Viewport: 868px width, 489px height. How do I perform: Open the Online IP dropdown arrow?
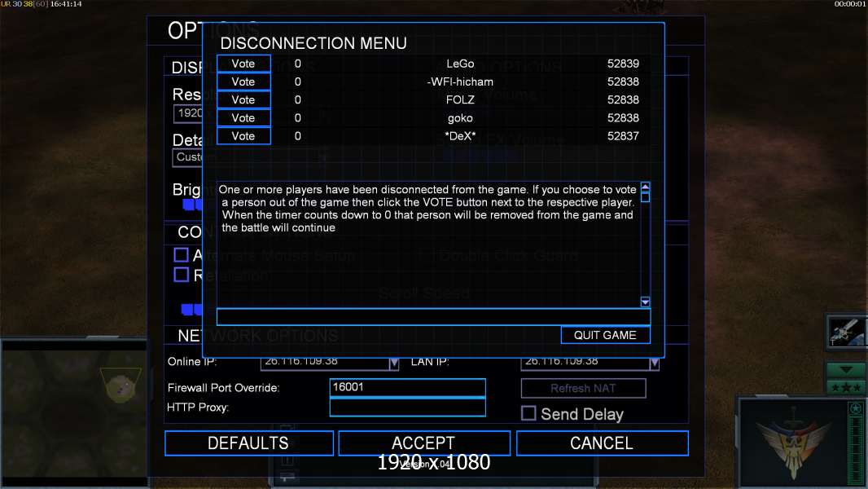[x=393, y=363]
